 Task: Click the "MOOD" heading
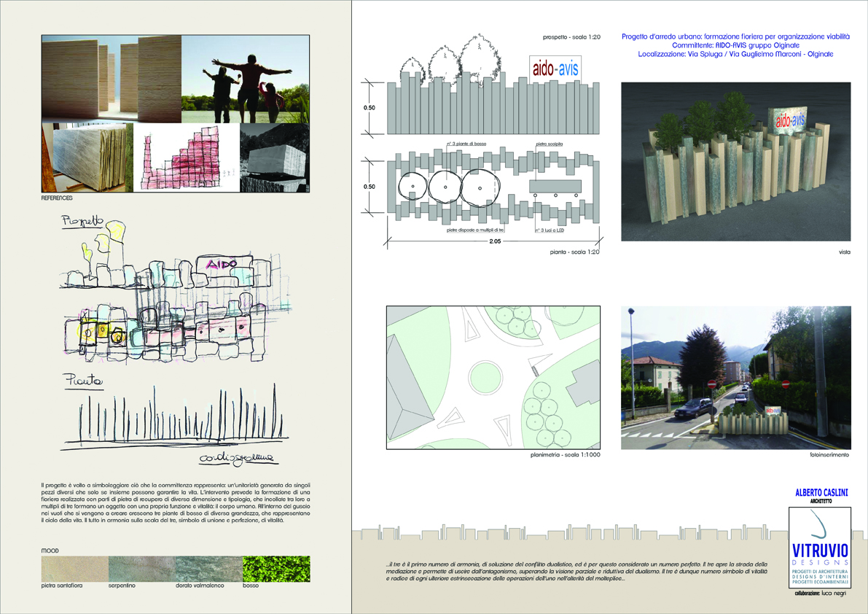50,551
